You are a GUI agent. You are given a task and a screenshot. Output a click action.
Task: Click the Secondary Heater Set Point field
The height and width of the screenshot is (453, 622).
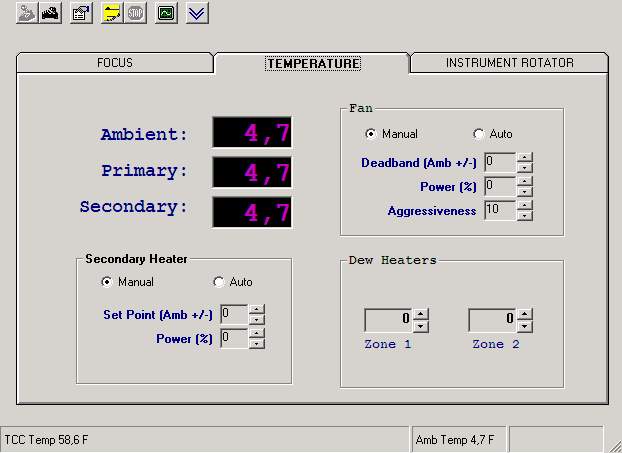(x=234, y=313)
